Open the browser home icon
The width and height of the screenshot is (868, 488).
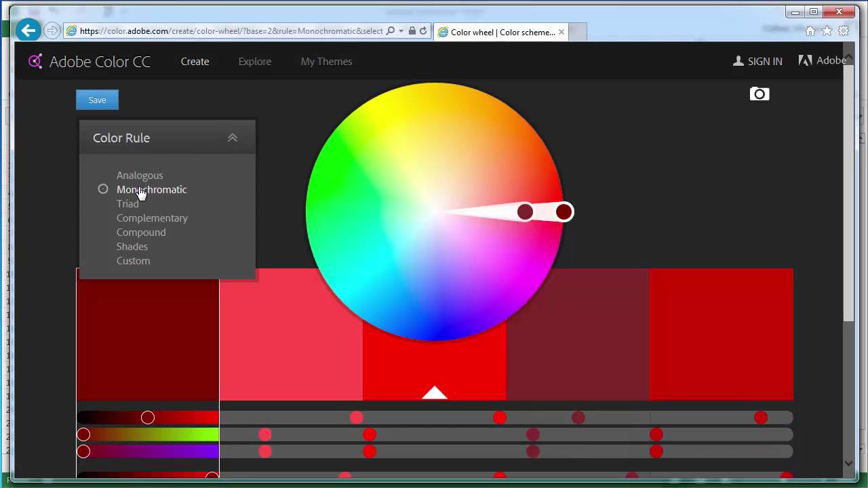(x=810, y=30)
